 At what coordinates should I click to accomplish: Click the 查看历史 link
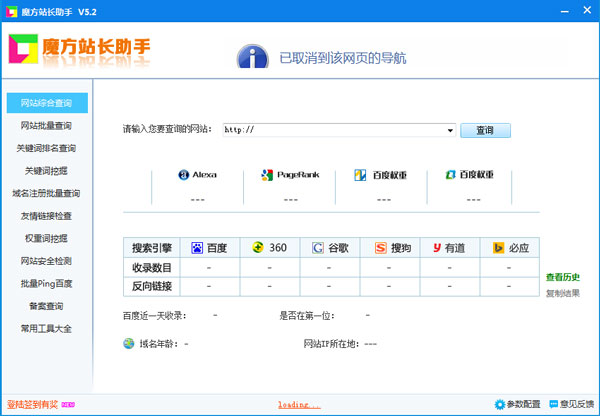click(563, 277)
